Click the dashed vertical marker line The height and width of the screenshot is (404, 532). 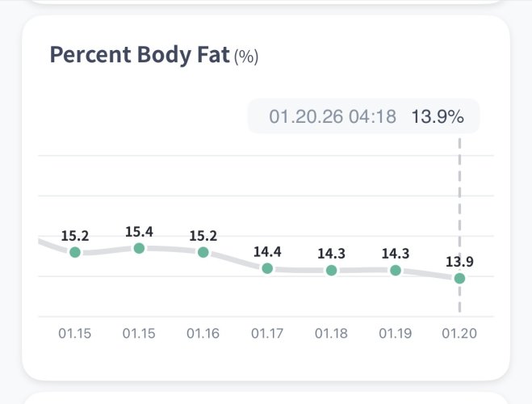pos(459,202)
